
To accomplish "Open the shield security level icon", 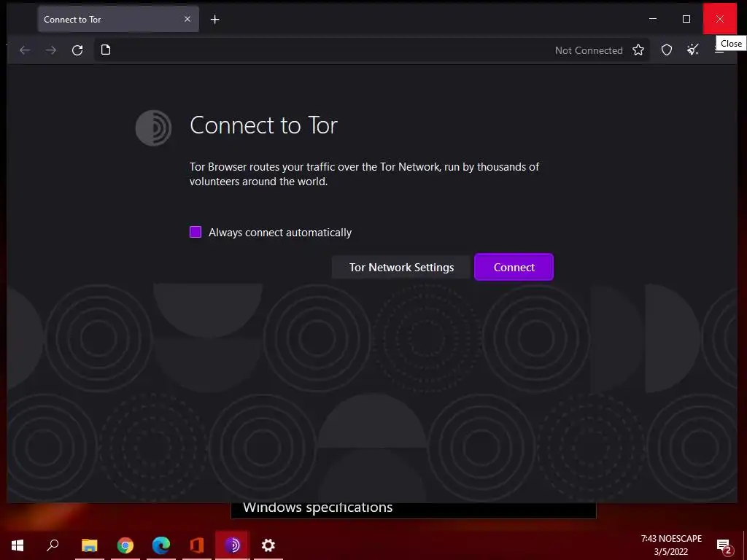I will coord(667,50).
